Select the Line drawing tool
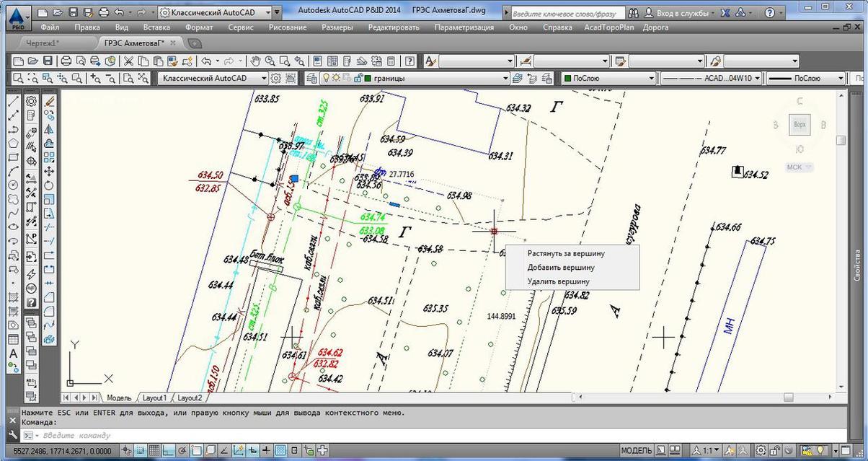 13,102
